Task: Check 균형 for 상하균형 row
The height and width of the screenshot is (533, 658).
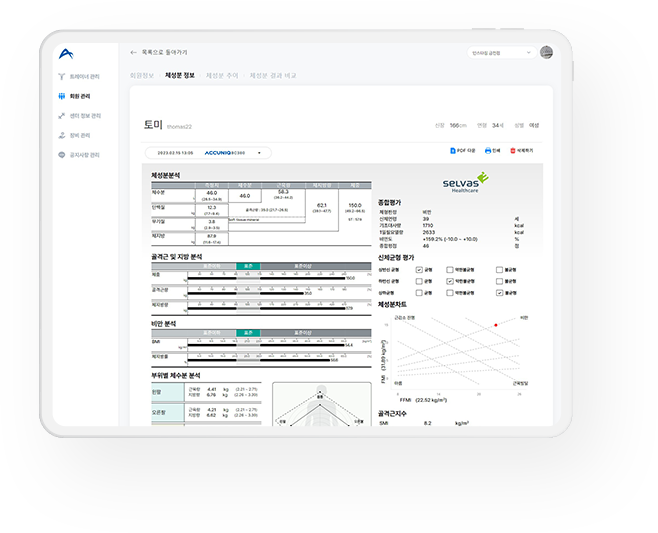Action: point(419,293)
